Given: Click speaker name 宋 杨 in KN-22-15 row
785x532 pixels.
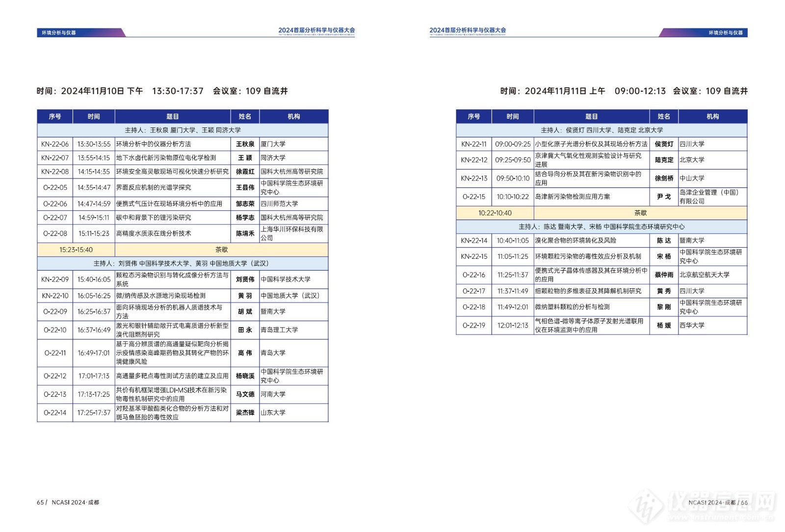Looking at the screenshot, I should [x=664, y=256].
